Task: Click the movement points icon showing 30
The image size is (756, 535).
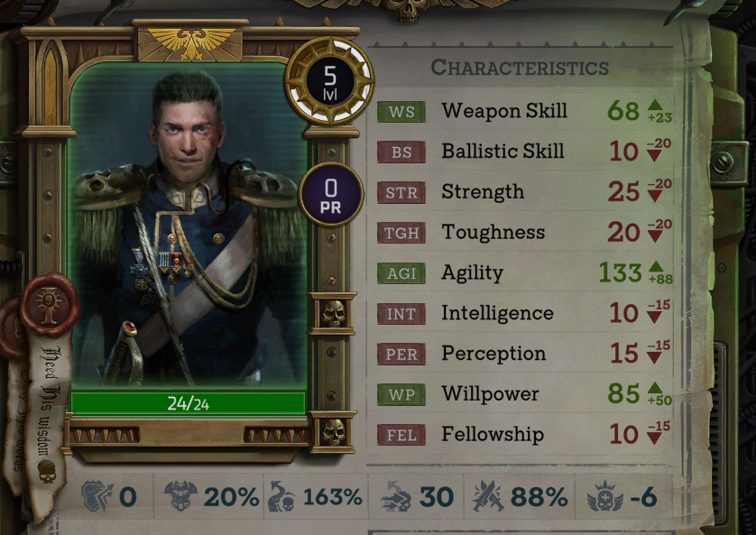Action: tap(395, 496)
